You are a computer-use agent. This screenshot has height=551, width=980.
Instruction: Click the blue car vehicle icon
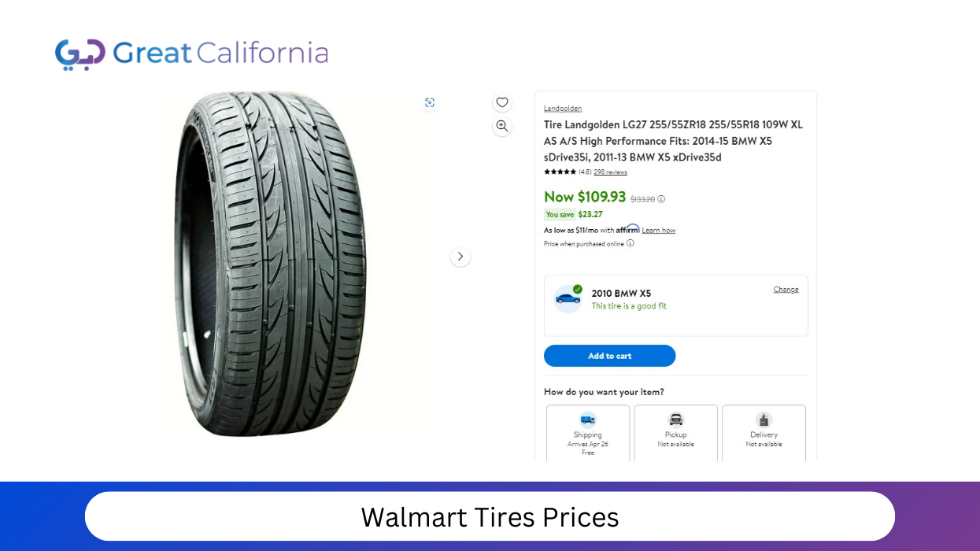568,298
